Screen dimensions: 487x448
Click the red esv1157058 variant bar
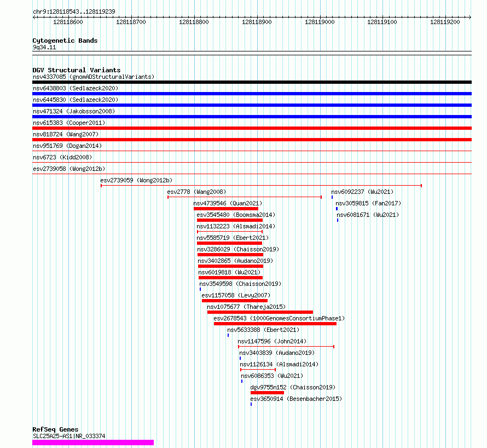pyautogui.click(x=235, y=301)
